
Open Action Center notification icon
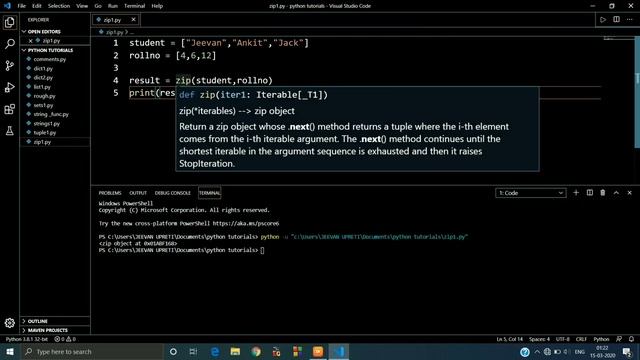[x=627, y=351]
